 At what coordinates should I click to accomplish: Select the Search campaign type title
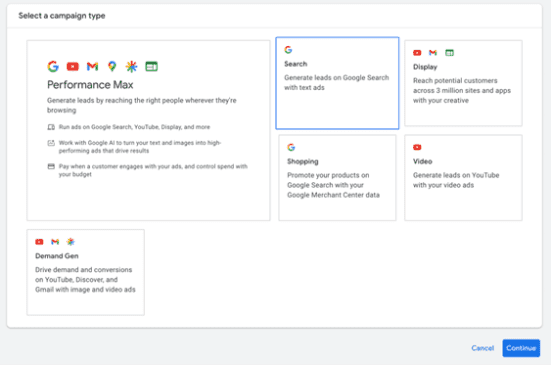point(296,64)
